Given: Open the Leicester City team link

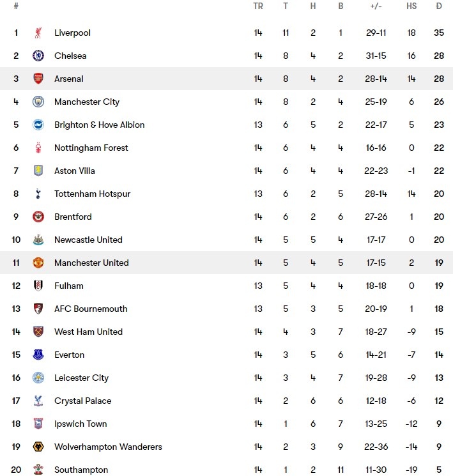Looking at the screenshot, I should [81, 378].
